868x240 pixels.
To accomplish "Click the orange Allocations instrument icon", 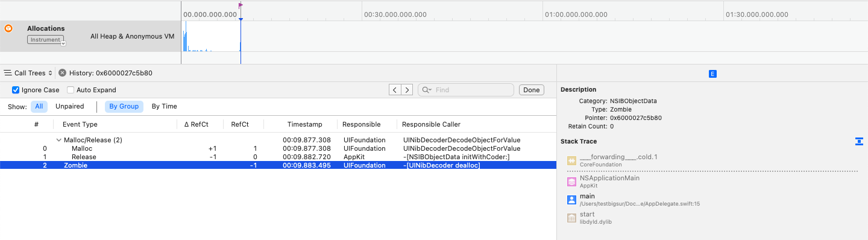I will (x=8, y=28).
